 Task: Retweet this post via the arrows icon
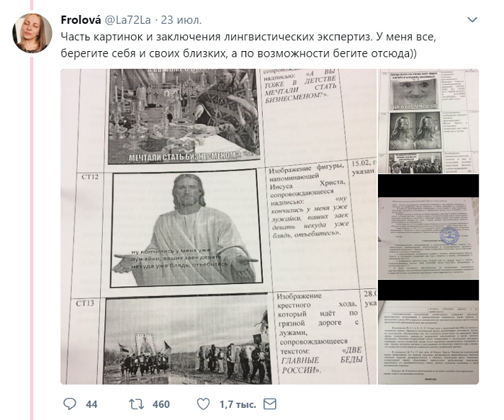[136, 404]
